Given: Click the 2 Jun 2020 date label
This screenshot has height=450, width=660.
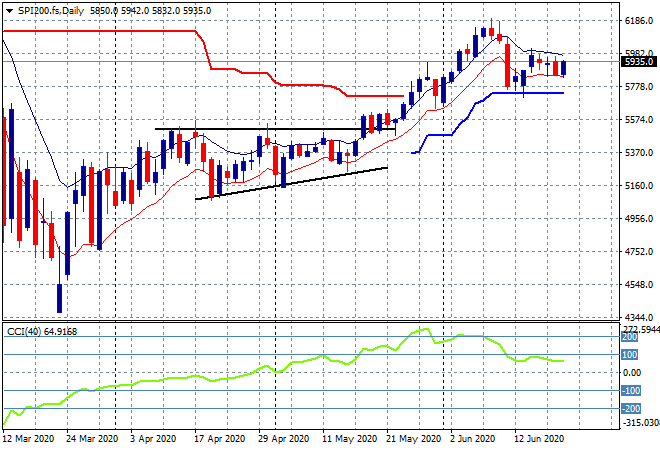Looking at the screenshot, I should point(472,439).
